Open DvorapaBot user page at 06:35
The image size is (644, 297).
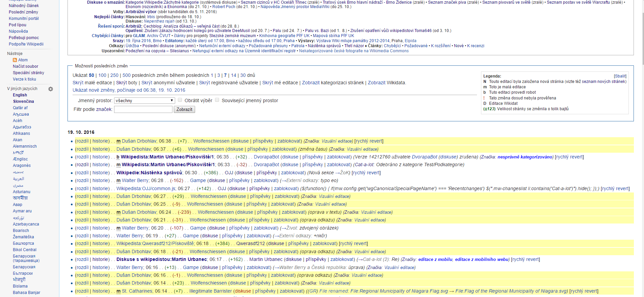tap(267, 157)
